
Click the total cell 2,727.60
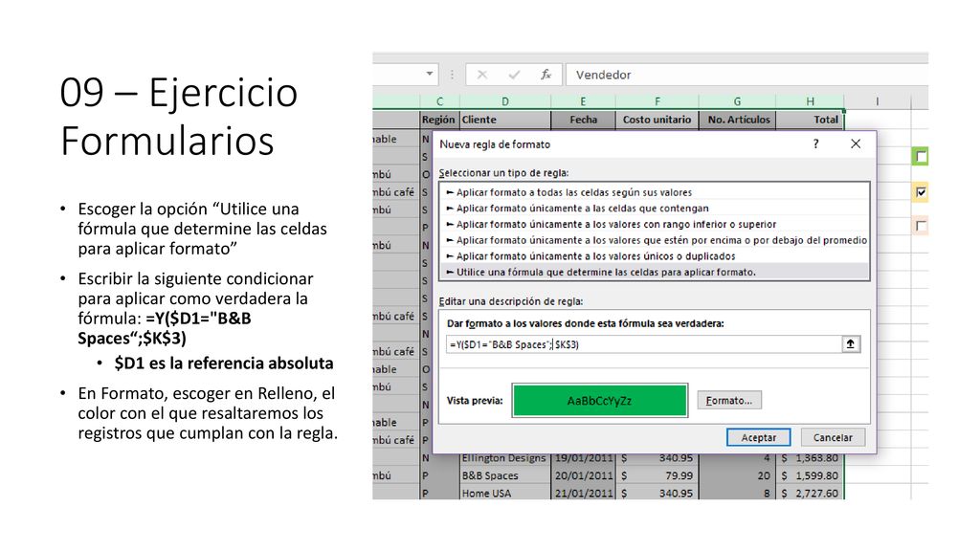coord(810,493)
